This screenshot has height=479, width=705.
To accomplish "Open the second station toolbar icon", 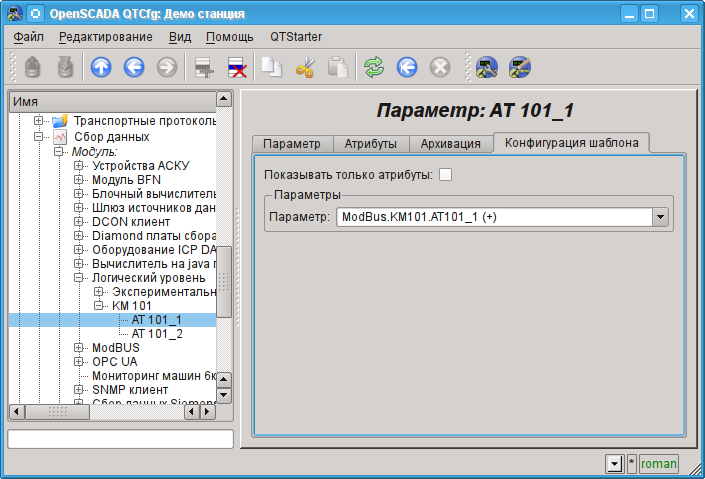I will tap(519, 67).
